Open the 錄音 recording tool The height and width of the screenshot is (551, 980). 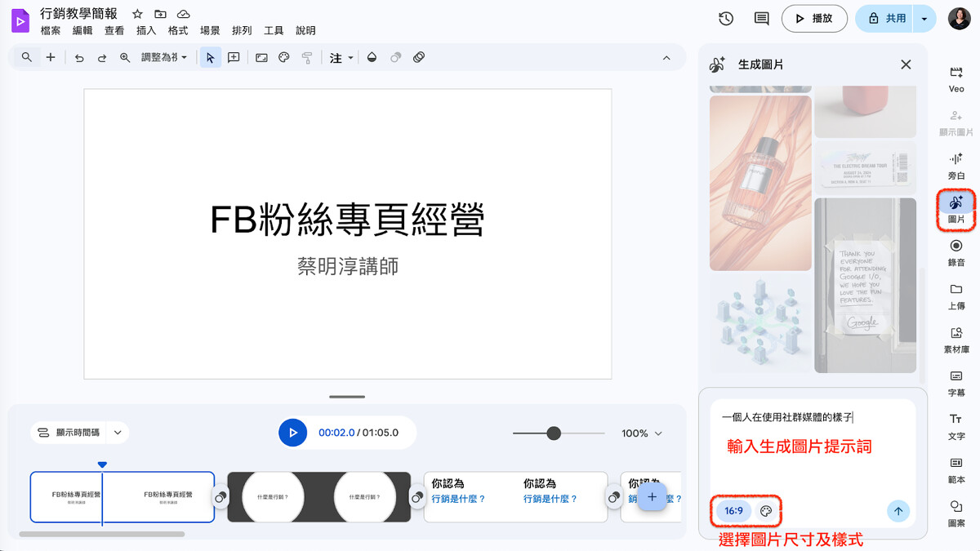tap(955, 251)
